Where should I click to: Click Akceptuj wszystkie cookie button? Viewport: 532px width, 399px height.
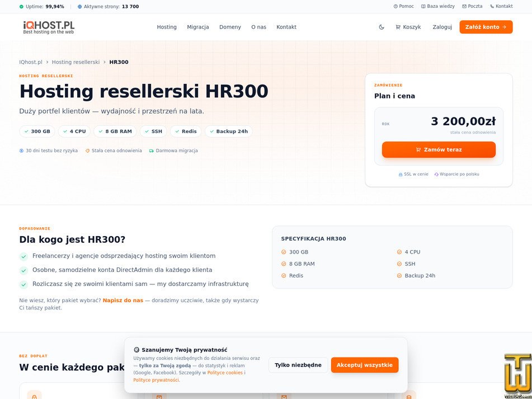click(365, 365)
